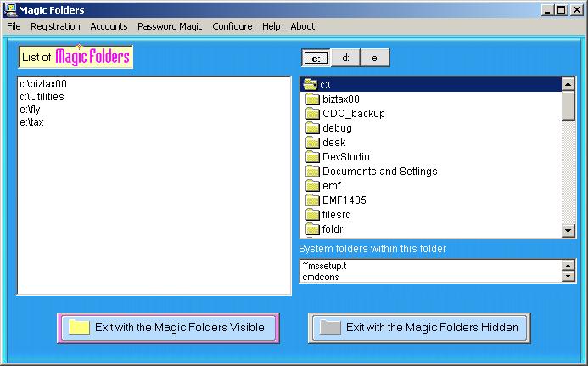The image size is (588, 366).
Task: Select c:\biztax00 in Magic Folders list
Action: 43,84
